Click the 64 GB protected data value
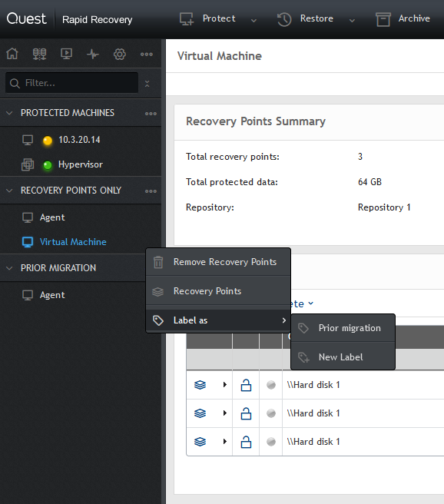The width and height of the screenshot is (444, 504). 369,182
